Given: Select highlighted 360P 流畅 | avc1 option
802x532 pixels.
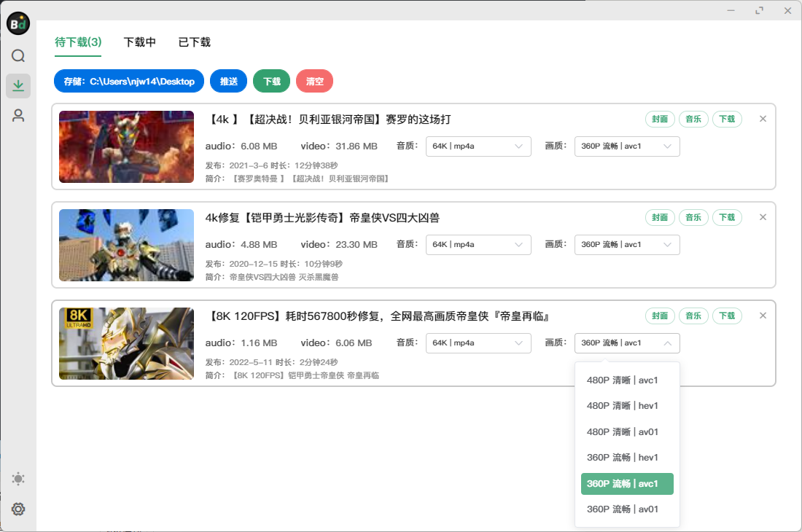Looking at the screenshot, I should (x=627, y=483).
